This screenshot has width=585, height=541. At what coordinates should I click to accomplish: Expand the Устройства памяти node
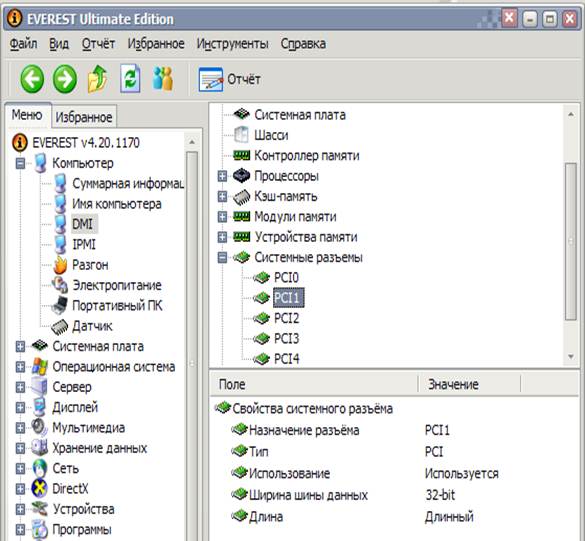pos(222,237)
